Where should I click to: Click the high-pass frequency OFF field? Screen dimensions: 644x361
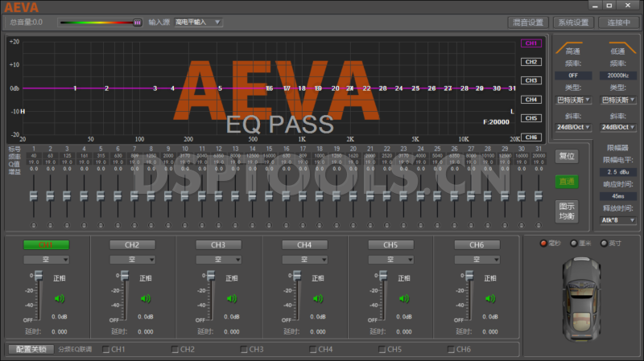(573, 76)
